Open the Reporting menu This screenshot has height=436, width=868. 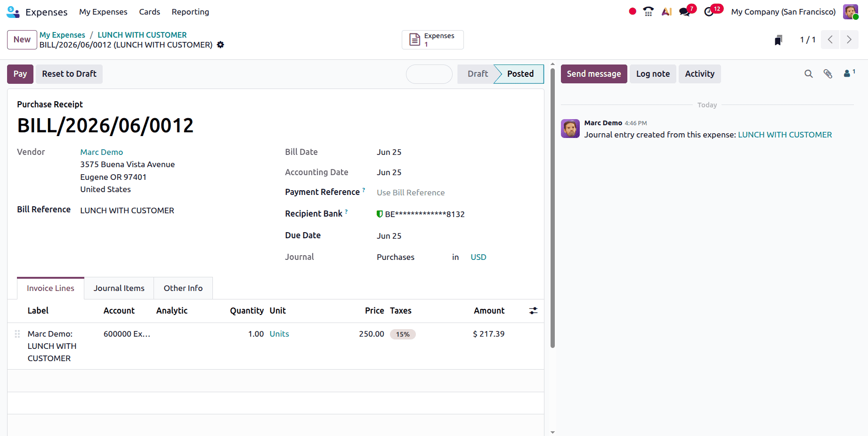point(190,12)
